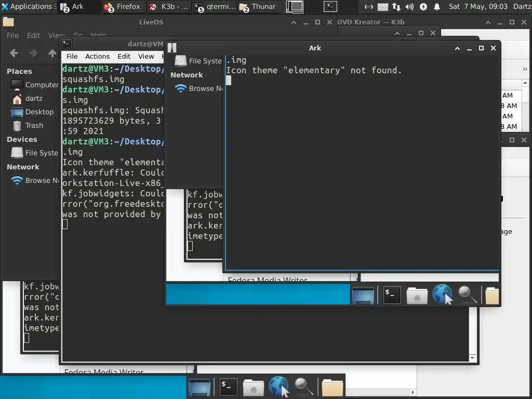Switch to Firefox in the top taskbar

124,6
